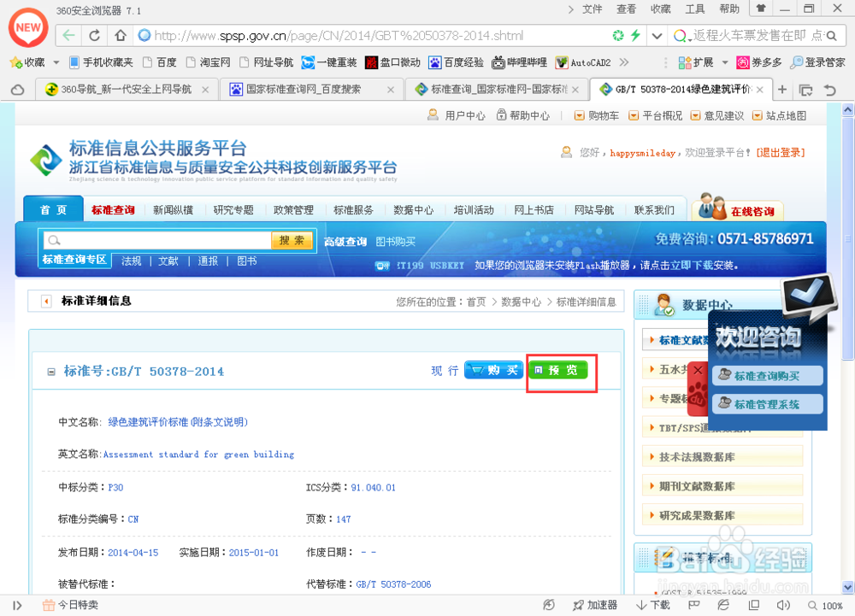This screenshot has height=616, width=855.
Task: Open the mobile favorites folder bookmark
Action: [102, 62]
